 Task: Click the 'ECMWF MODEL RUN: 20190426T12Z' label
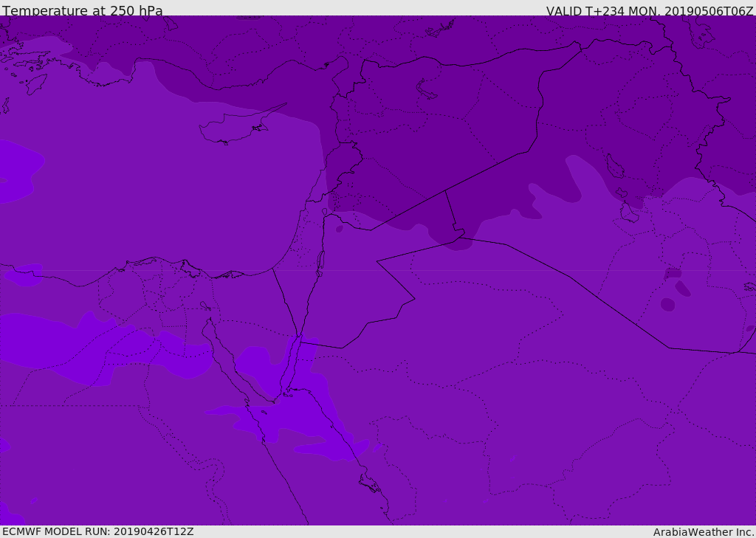pos(98,531)
